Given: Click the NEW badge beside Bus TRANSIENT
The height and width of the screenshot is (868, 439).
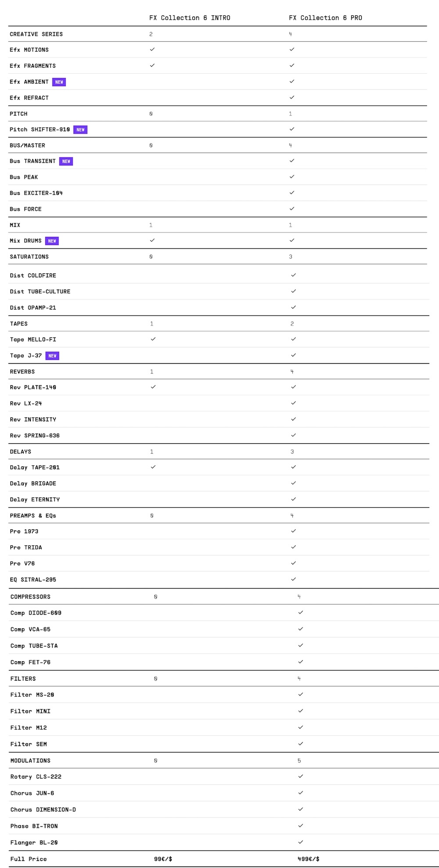Looking at the screenshot, I should tap(66, 161).
